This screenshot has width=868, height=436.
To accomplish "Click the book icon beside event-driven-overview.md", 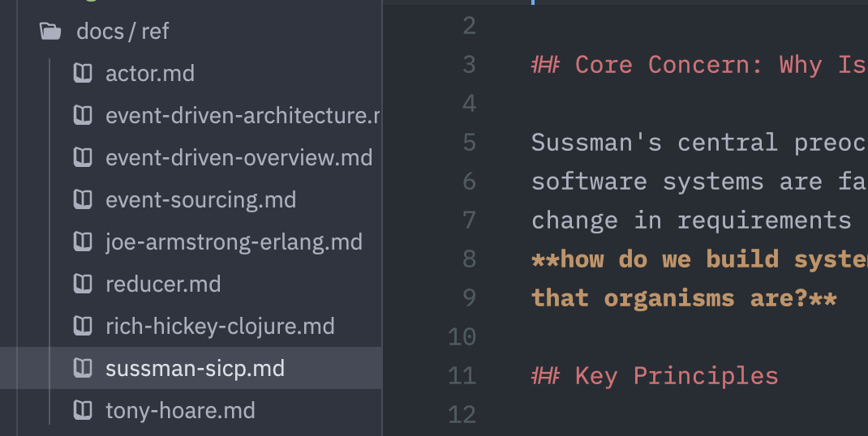I will click(82, 158).
